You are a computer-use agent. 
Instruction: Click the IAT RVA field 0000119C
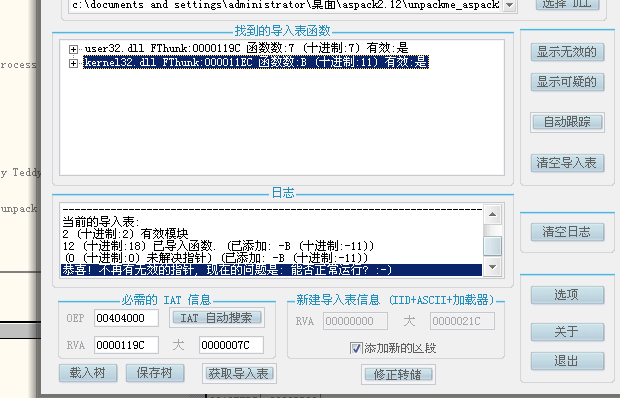coord(126,345)
